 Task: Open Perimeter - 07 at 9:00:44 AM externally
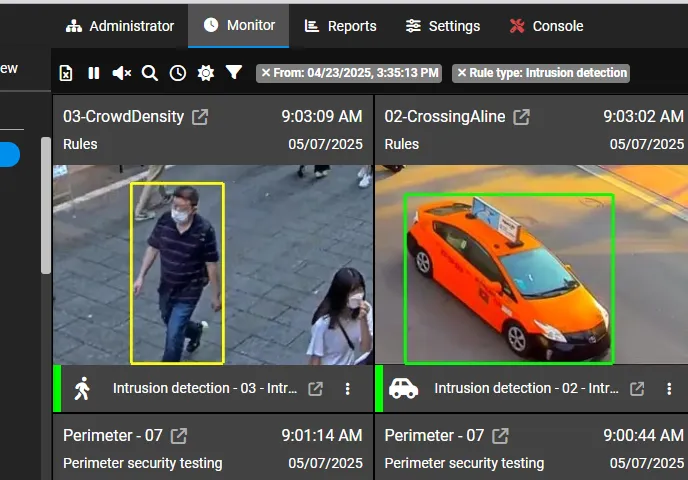[500, 436]
